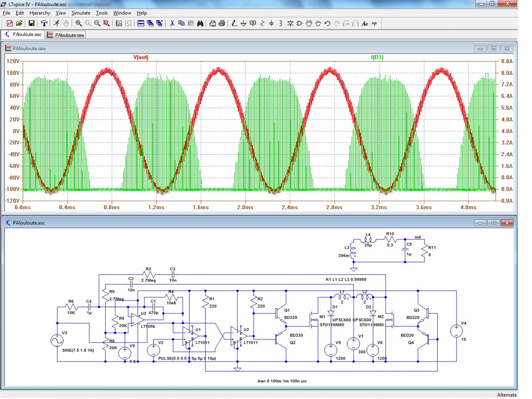Switch to the PAlouloute.asc tab
Screen dimensions: 532x399
tap(23, 34)
